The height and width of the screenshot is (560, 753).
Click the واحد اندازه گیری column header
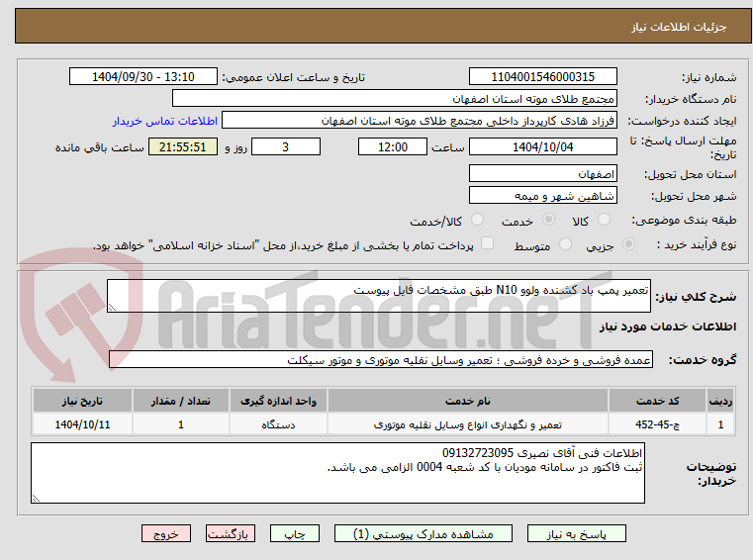click(x=278, y=401)
